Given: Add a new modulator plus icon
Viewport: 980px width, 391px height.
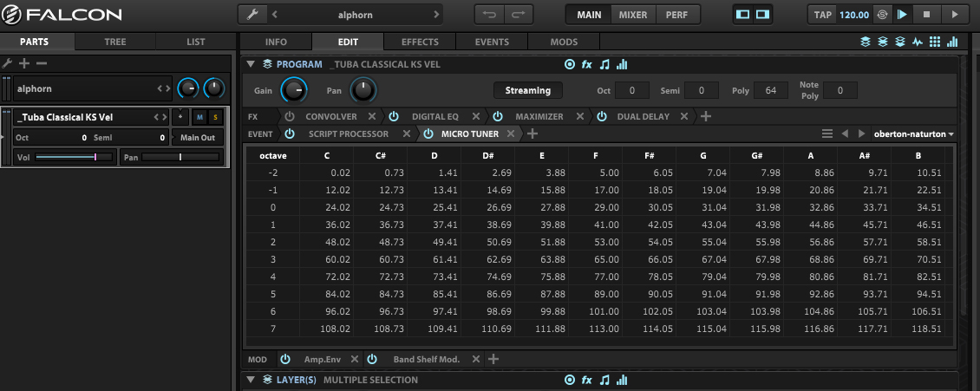Looking at the screenshot, I should [493, 359].
